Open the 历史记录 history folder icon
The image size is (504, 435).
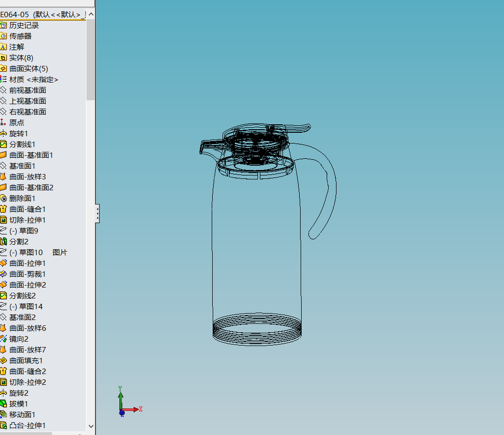click(x=3, y=25)
